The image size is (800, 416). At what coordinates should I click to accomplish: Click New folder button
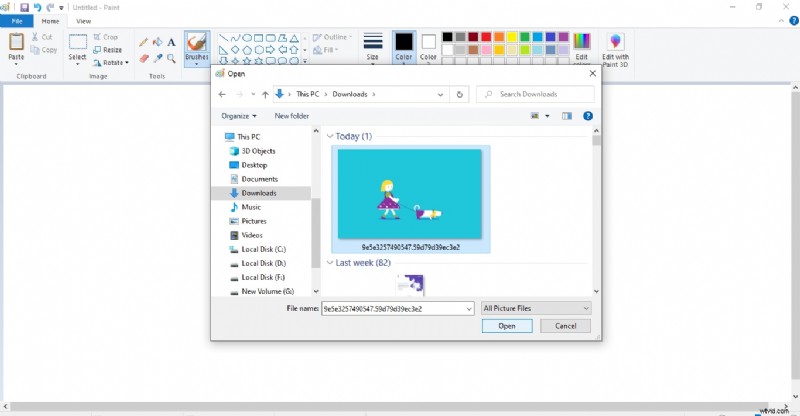coord(292,116)
